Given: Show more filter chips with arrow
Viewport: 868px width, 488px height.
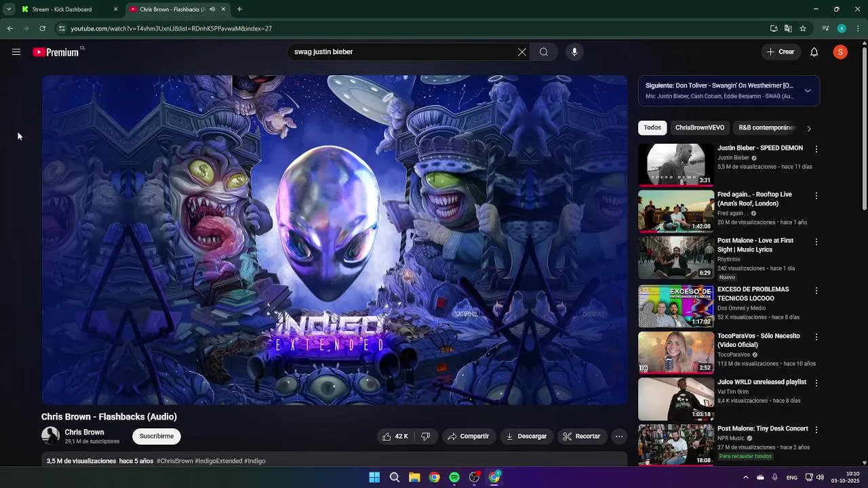Looking at the screenshot, I should [808, 128].
